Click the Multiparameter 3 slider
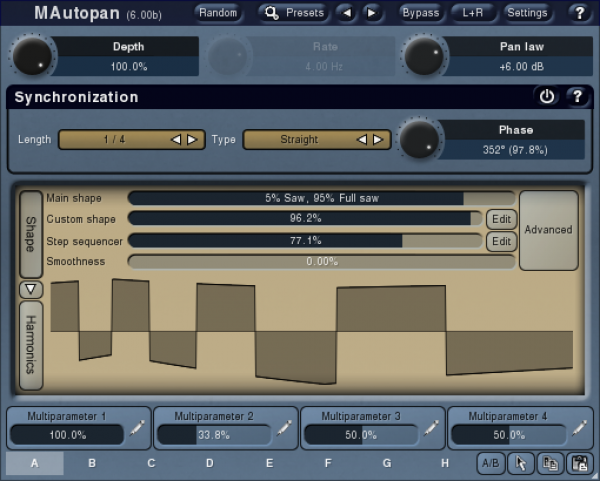600x481 pixels. pyautogui.click(x=361, y=435)
